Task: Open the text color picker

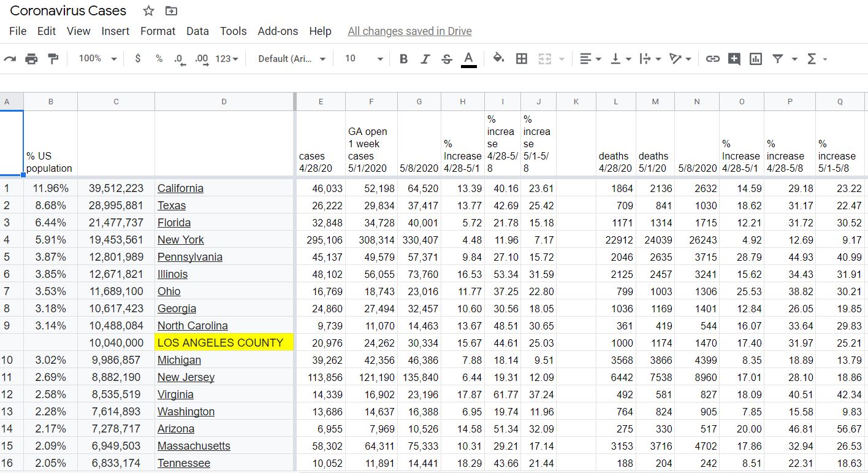Action: pyautogui.click(x=468, y=58)
